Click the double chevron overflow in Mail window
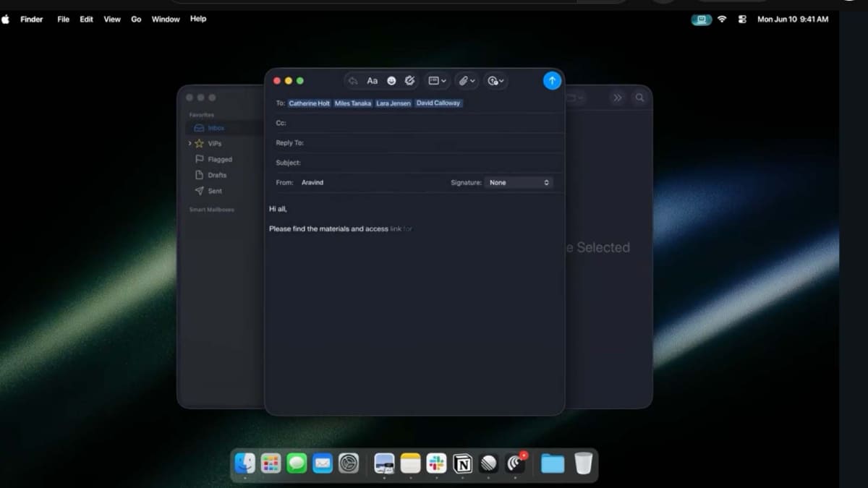This screenshot has height=488, width=868. click(617, 98)
